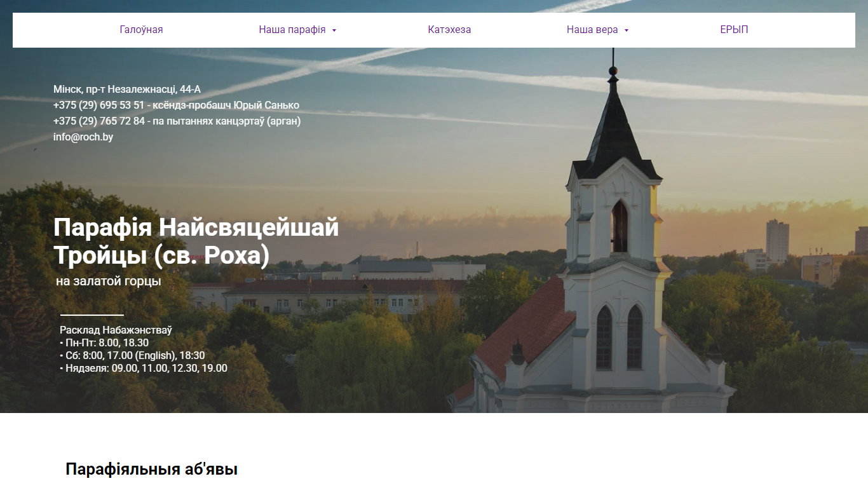Open the Наша вера menu
Screen dimensions: 868x488
pos(592,30)
